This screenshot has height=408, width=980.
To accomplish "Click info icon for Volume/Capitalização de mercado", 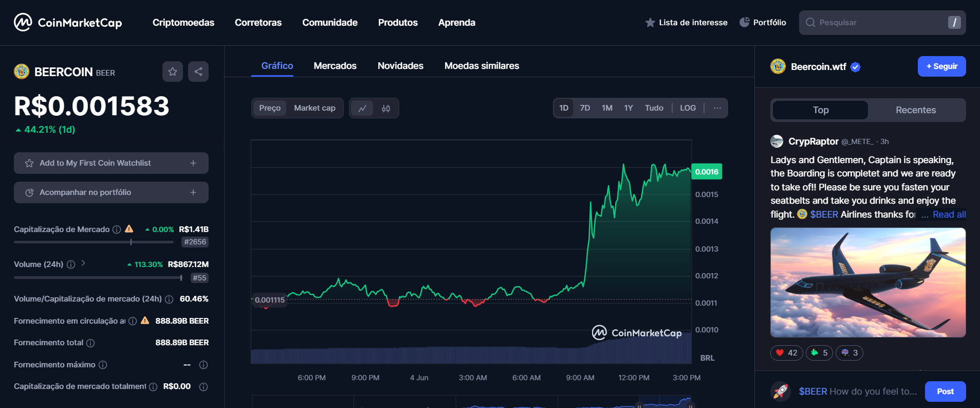I will [169, 299].
